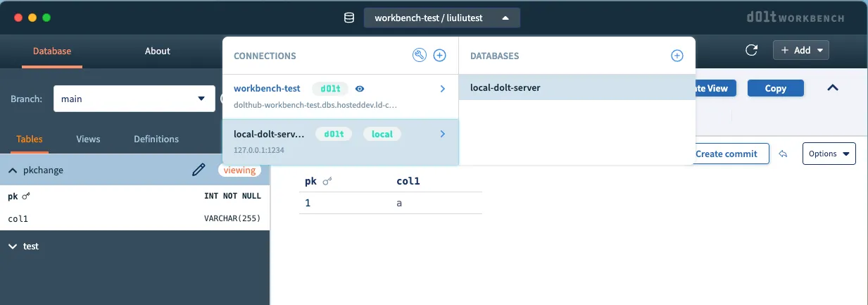Toggle the eye icon on workbench-test connection
Viewport: 868px width, 305px height.
360,89
